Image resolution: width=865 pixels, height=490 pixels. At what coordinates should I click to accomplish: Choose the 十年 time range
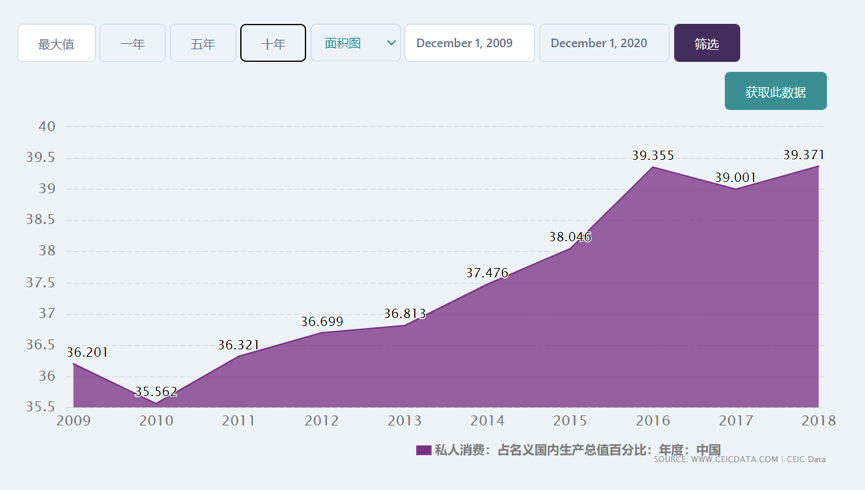[x=273, y=44]
